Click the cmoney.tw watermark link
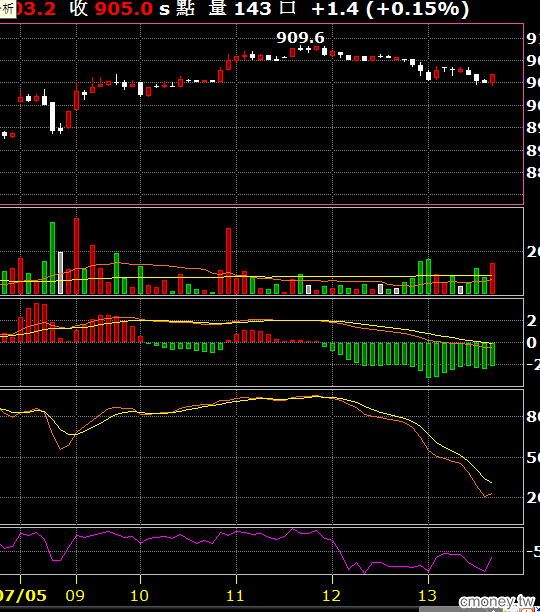 pos(497,601)
